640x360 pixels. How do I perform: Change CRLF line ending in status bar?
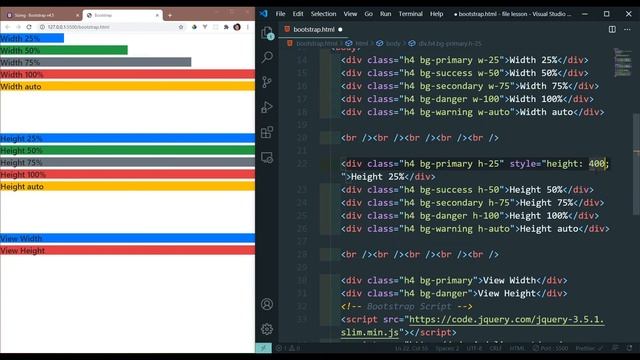[x=496, y=348]
